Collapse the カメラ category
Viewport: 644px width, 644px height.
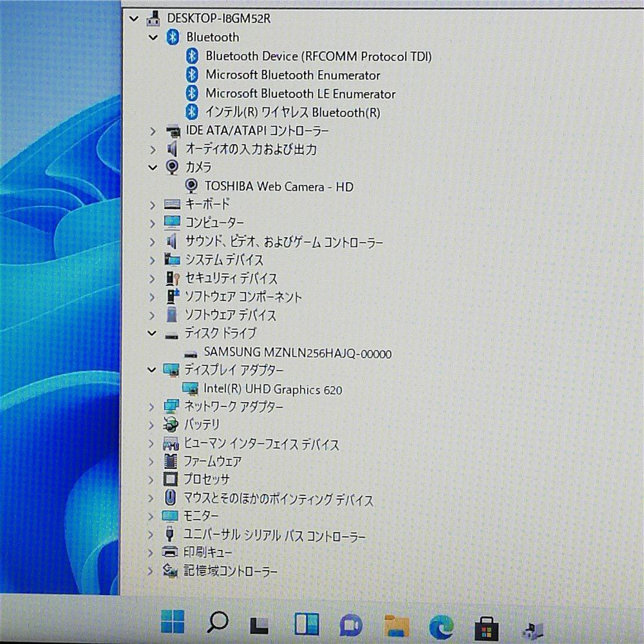click(x=153, y=167)
